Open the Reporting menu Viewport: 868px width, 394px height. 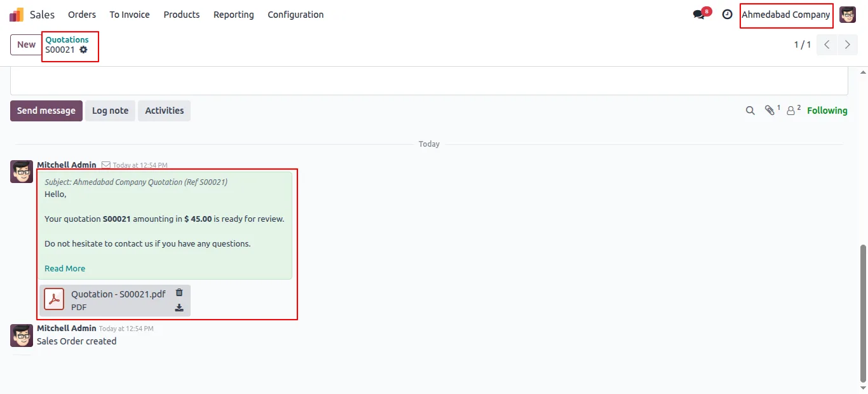pos(234,15)
